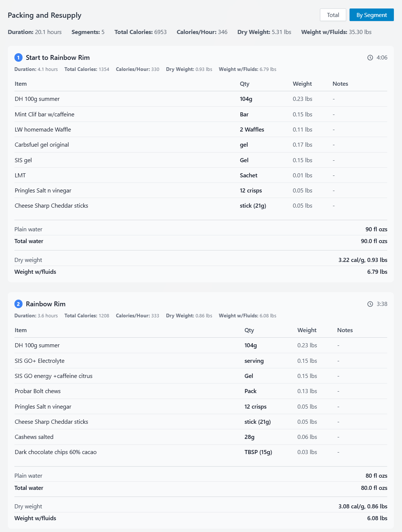
Task: Select the Notes header in first table
Action: [x=340, y=84]
